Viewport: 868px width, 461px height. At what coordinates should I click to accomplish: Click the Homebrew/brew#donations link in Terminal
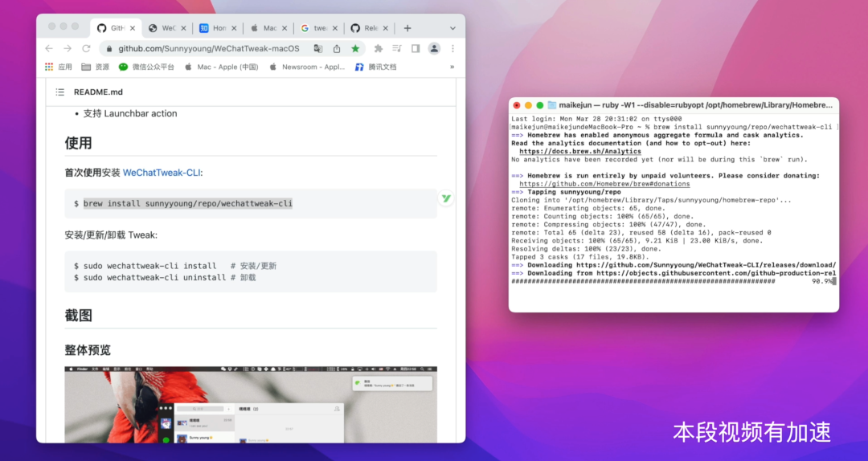[x=604, y=184]
